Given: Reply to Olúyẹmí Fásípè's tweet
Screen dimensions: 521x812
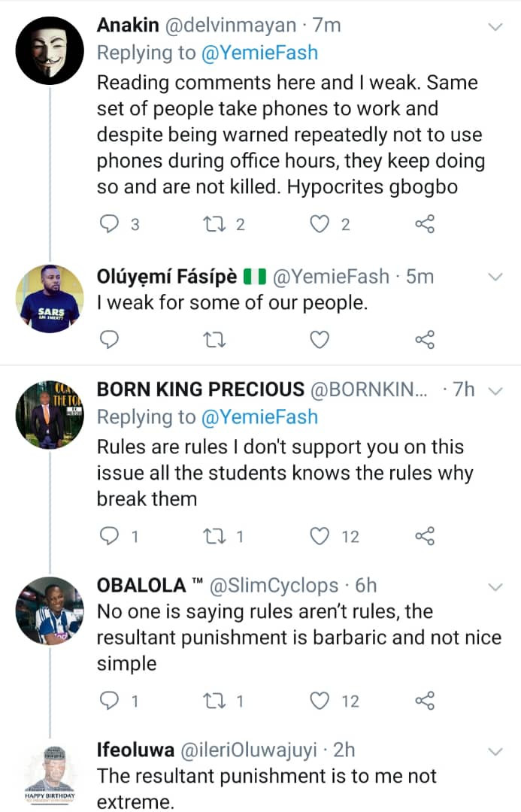Looking at the screenshot, I should tap(110, 340).
